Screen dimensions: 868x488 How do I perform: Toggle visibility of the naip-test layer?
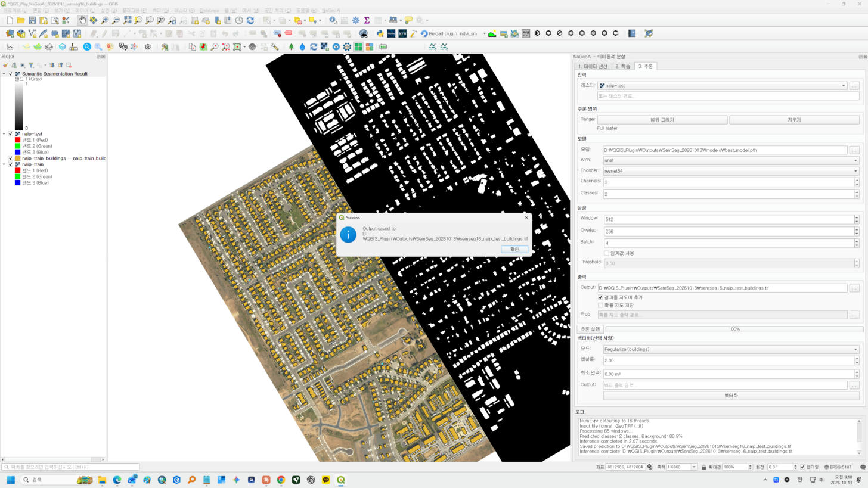(10, 134)
